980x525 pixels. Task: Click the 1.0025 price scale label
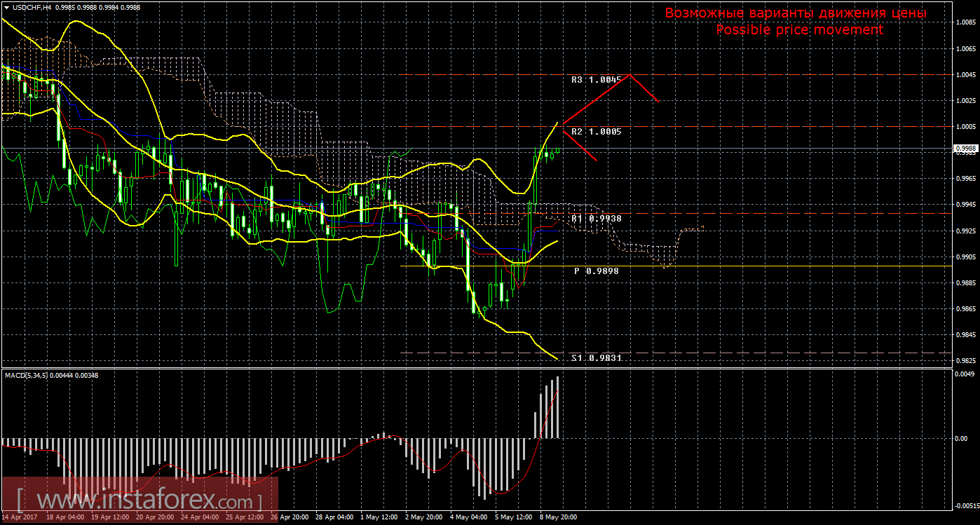965,101
